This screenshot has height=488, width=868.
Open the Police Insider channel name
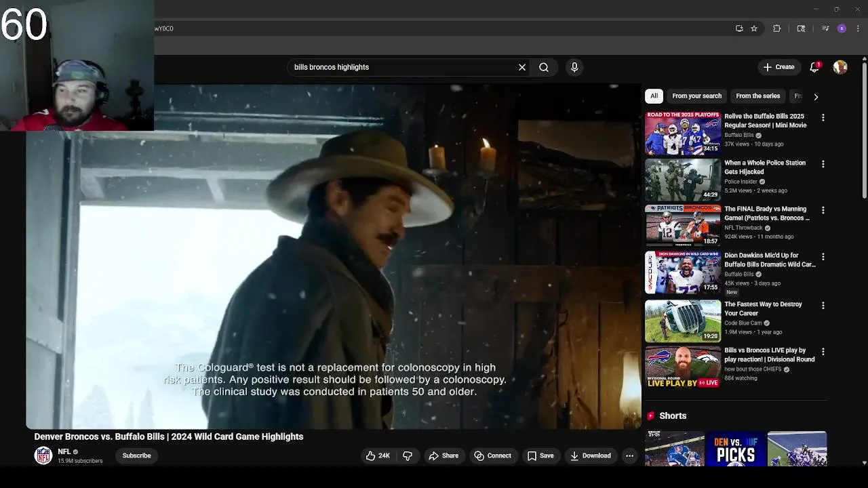tap(741, 182)
